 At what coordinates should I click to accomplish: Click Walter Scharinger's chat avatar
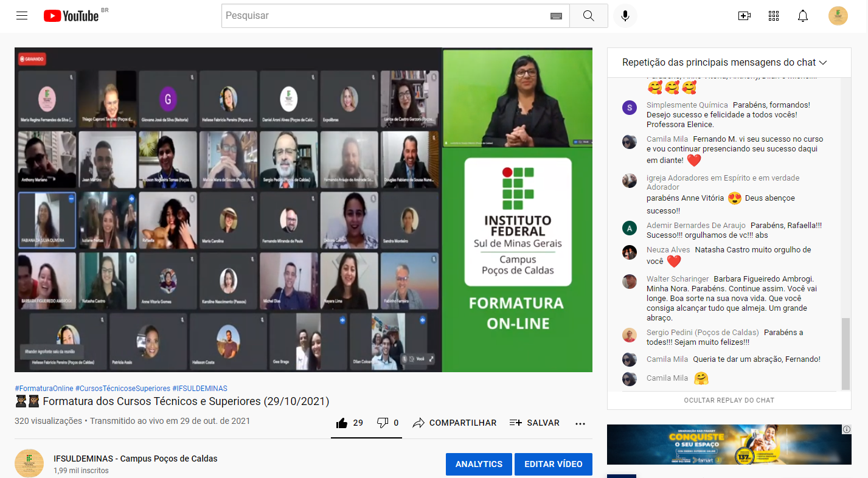[x=630, y=282]
